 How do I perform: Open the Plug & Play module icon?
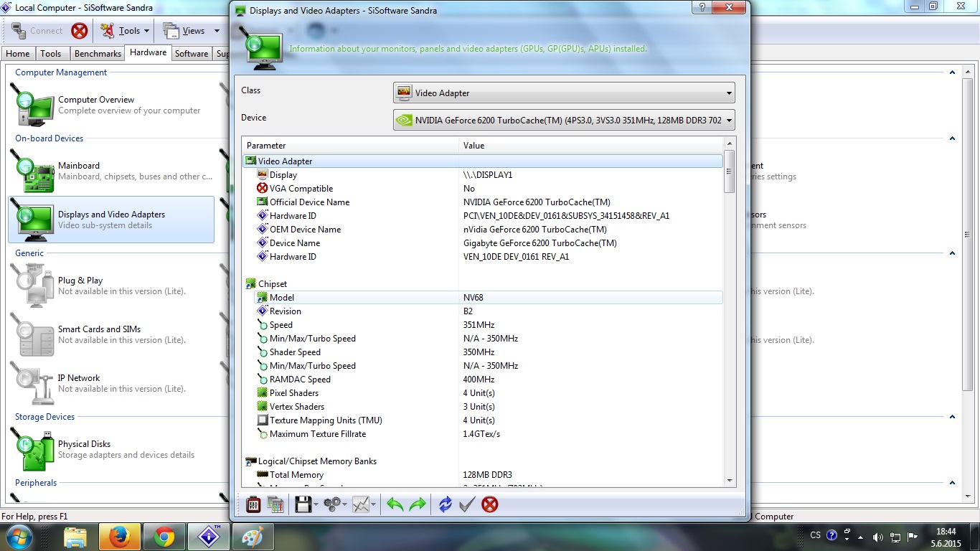tap(32, 286)
